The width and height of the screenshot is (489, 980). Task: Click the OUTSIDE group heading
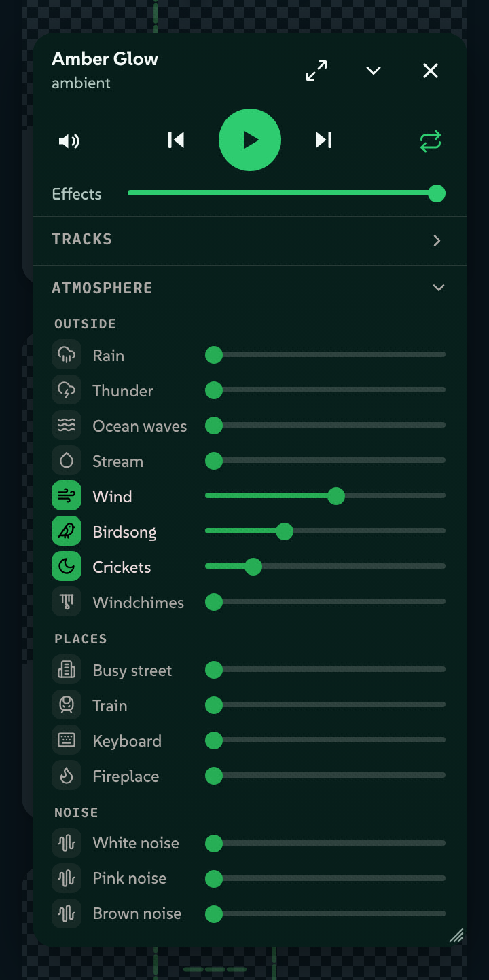[x=85, y=324]
